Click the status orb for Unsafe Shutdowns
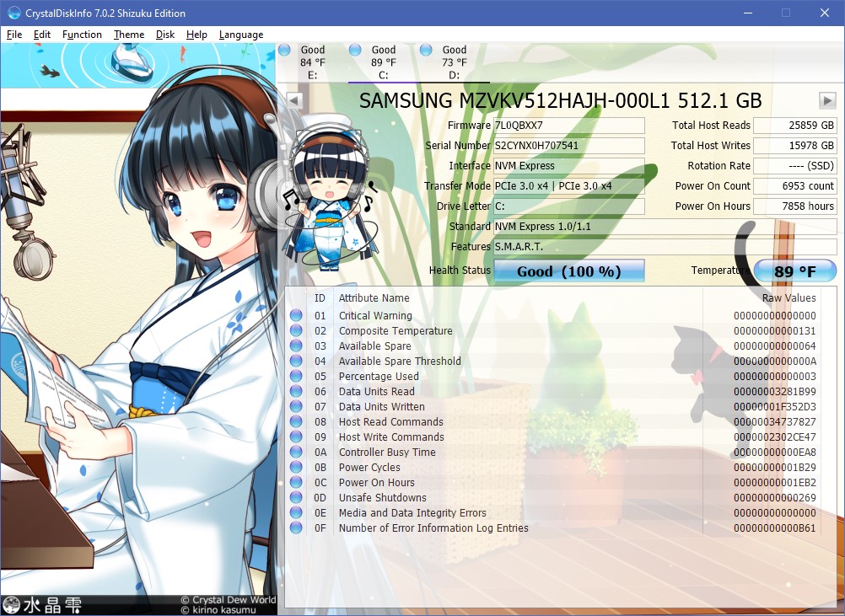This screenshot has width=845, height=616. point(296,497)
